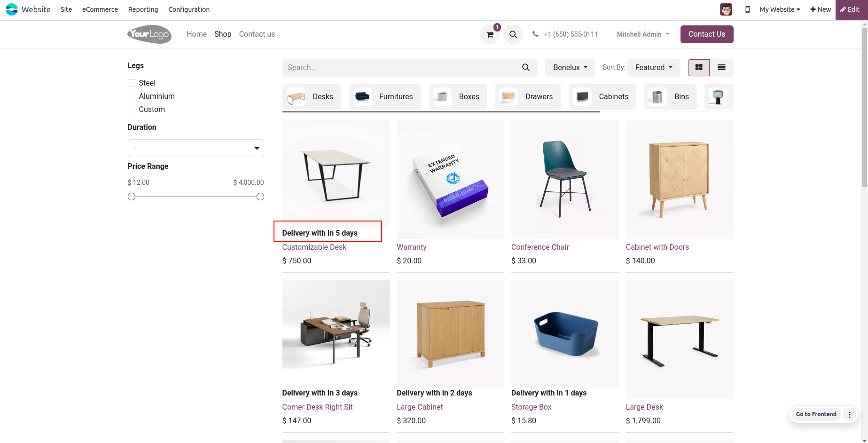Screen dimensions: 868x443
Task: Open the Benelux pricelist dropdown
Action: (x=570, y=68)
